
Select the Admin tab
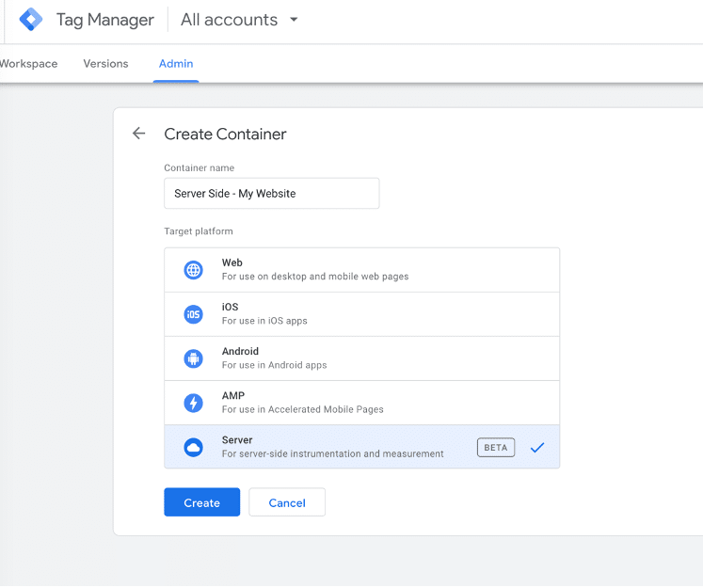click(176, 64)
